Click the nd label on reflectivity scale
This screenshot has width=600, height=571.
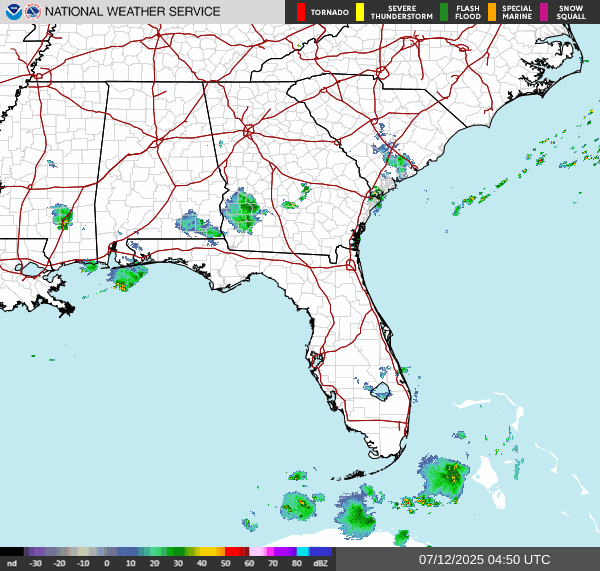point(12,563)
